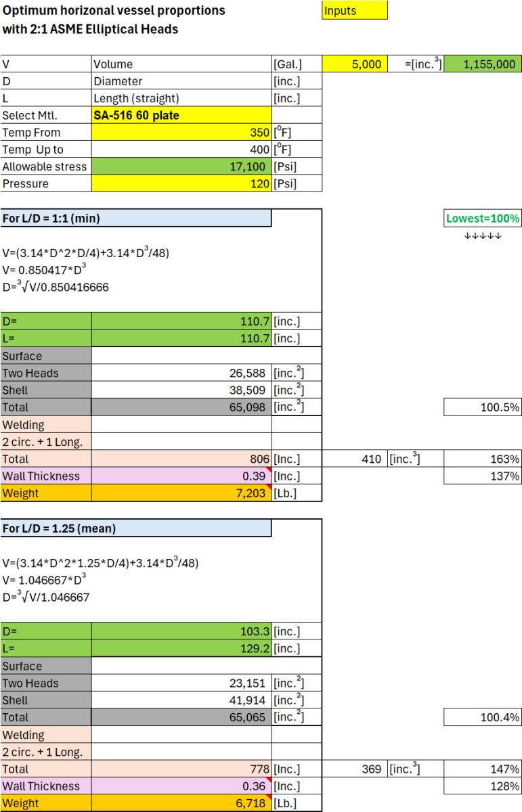Click the Weight cell showing 7,203
Screen dimensions: 522x812
pyautogui.click(x=181, y=493)
